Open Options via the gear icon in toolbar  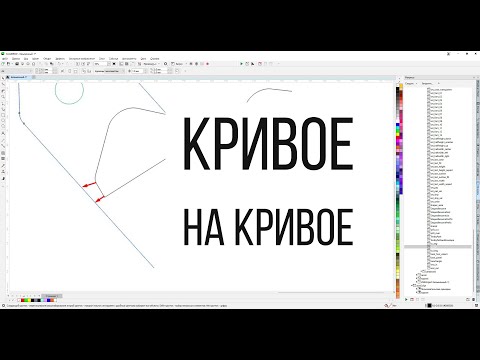pyautogui.click(x=165, y=64)
